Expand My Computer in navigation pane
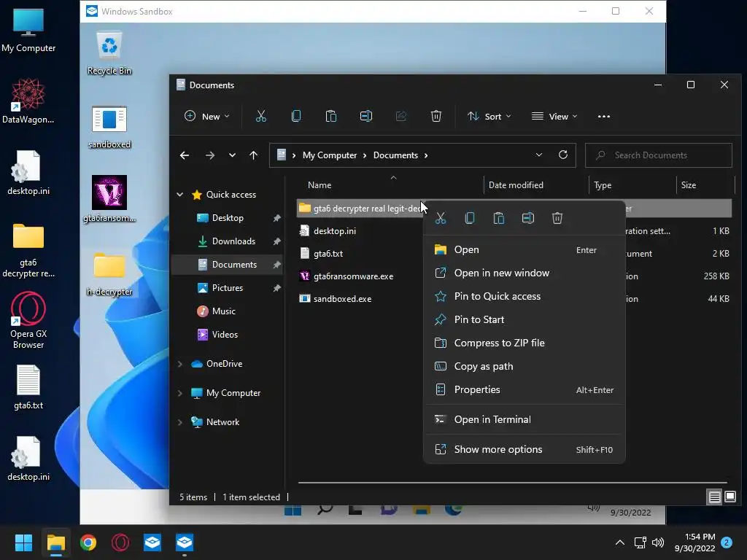 click(x=180, y=393)
